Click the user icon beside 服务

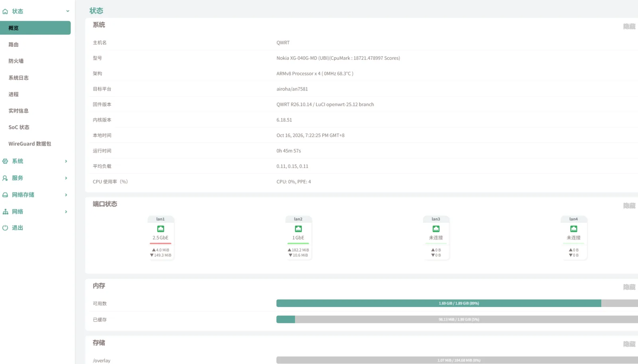click(5, 178)
